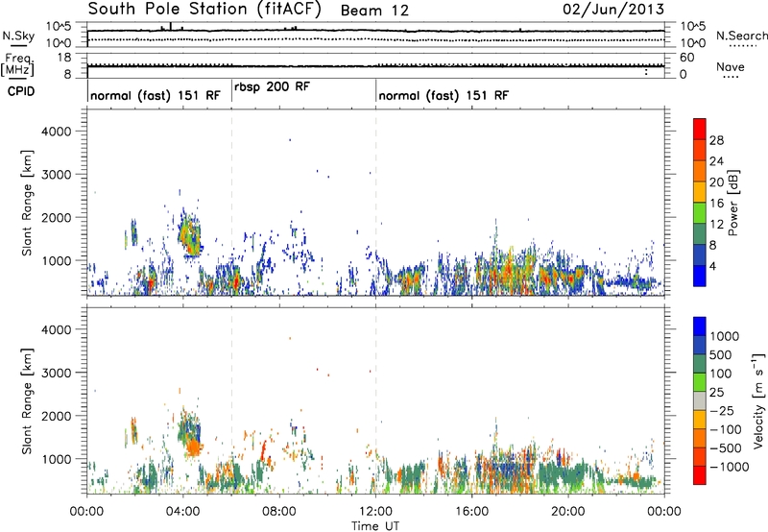The image size is (768, 532).
Task: Click the "Power [dB]" colorbar title
Action: click(x=732, y=203)
